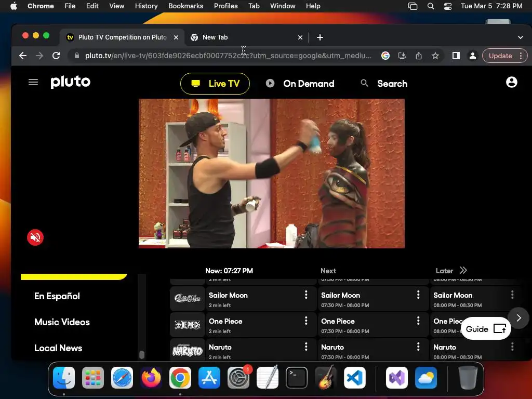This screenshot has height=399, width=532.
Task: Open Firefox from the Dock
Action: (x=151, y=377)
